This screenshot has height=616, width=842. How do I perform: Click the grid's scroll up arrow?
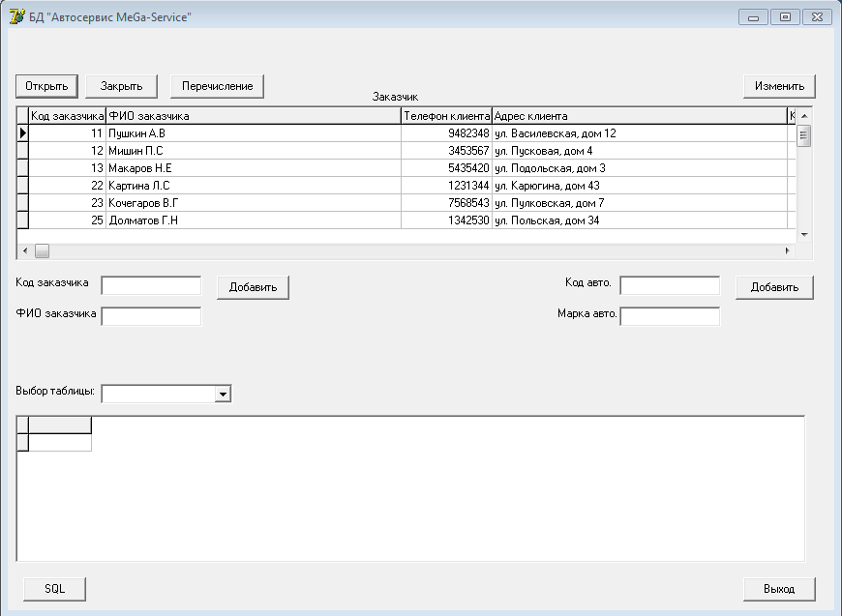point(804,116)
